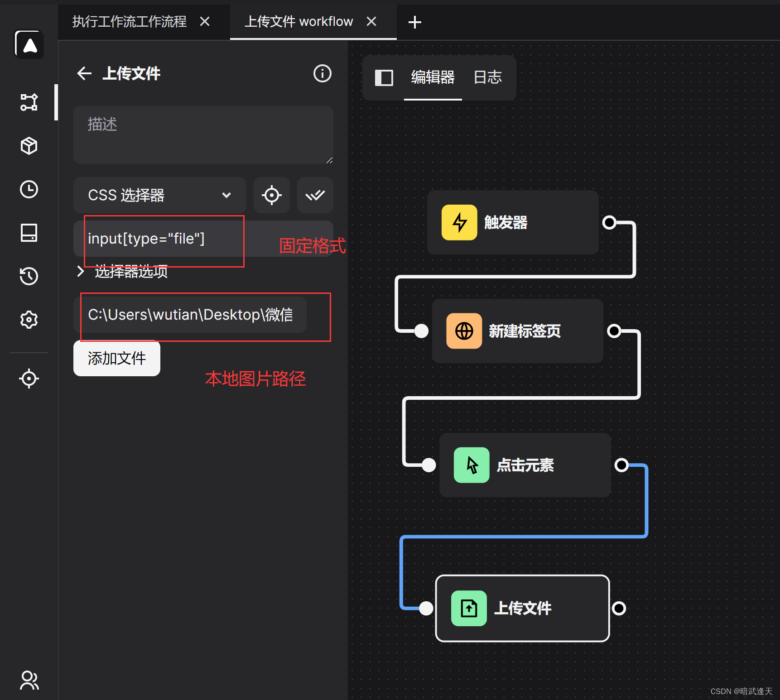780x700 pixels.
Task: Click the 添加文件 button
Action: click(116, 359)
